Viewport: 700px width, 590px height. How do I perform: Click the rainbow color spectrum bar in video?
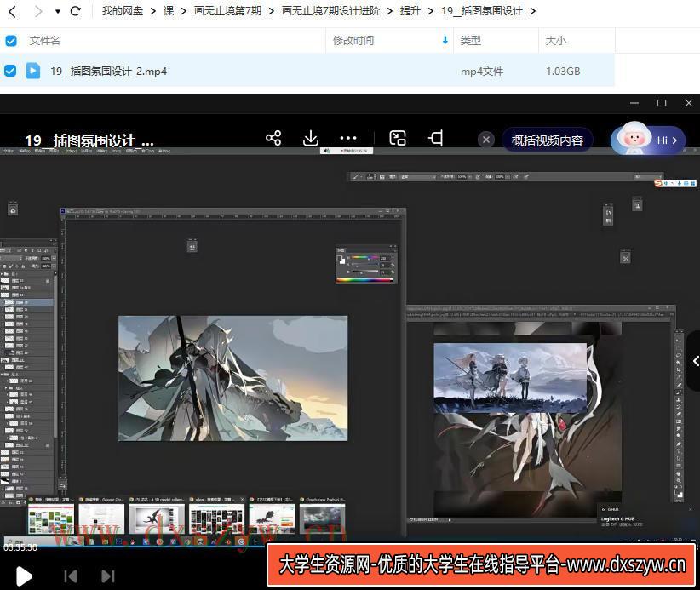click(x=364, y=280)
